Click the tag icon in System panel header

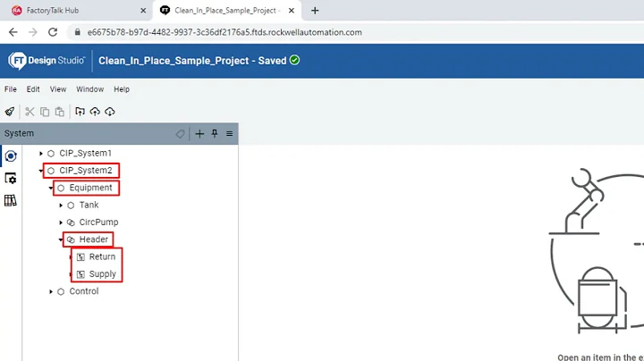click(180, 134)
